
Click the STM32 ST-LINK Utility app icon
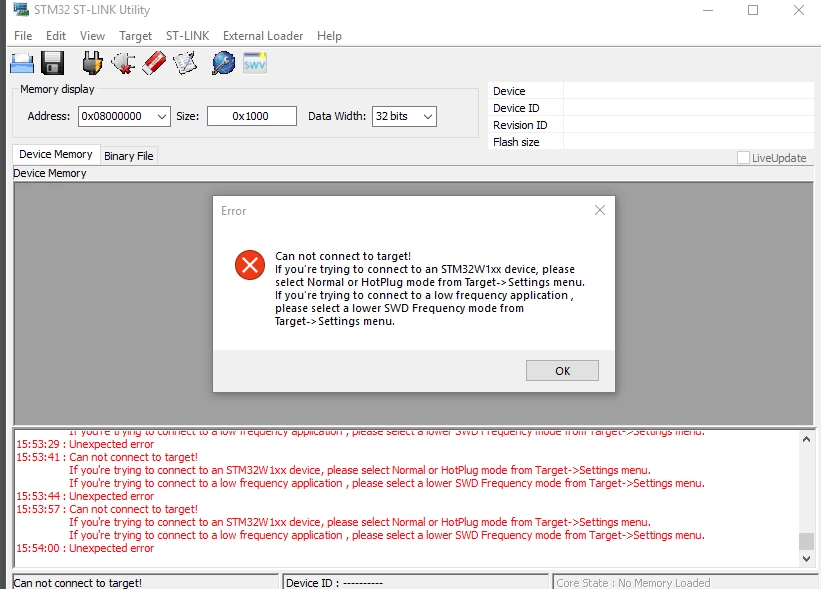coord(21,9)
